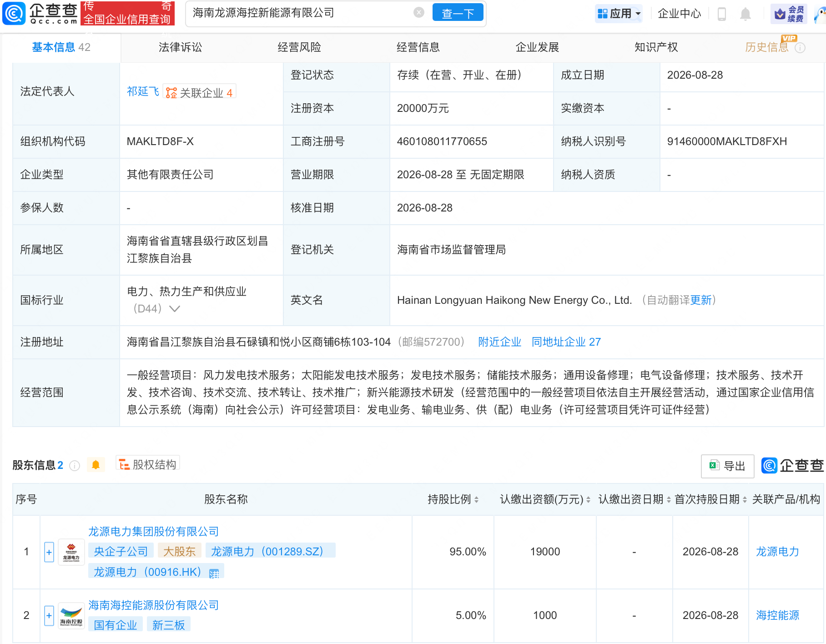This screenshot has height=644, width=826.
Task: Open legal representative 祁延飞 link
Action: point(143,91)
